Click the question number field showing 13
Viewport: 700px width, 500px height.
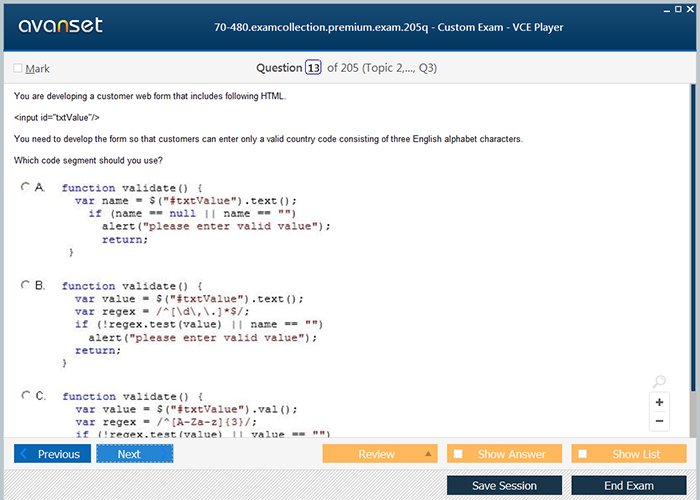[x=313, y=68]
